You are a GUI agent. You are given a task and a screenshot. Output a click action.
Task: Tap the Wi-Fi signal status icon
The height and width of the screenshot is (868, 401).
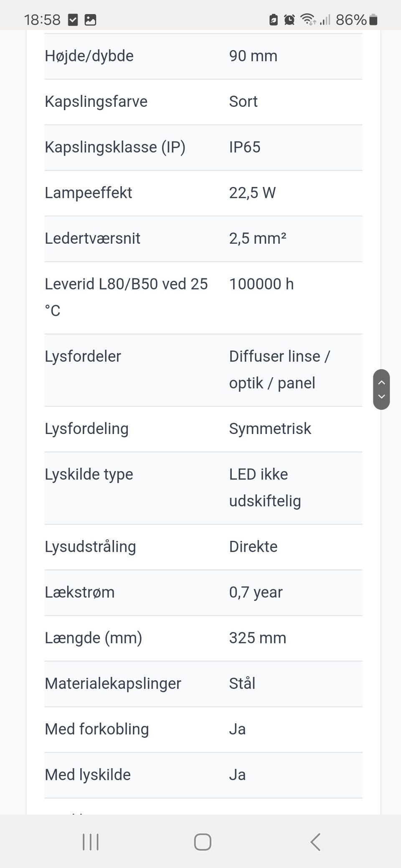point(308,20)
